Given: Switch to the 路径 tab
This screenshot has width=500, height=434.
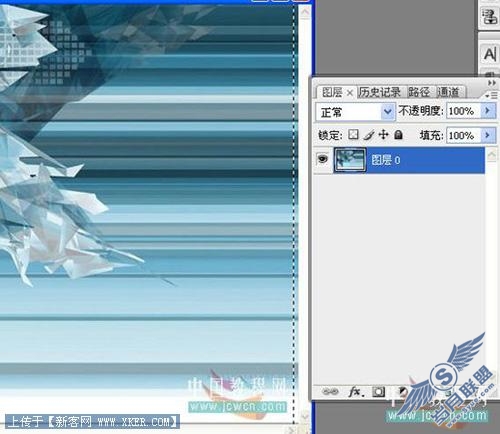Looking at the screenshot, I should click(419, 92).
